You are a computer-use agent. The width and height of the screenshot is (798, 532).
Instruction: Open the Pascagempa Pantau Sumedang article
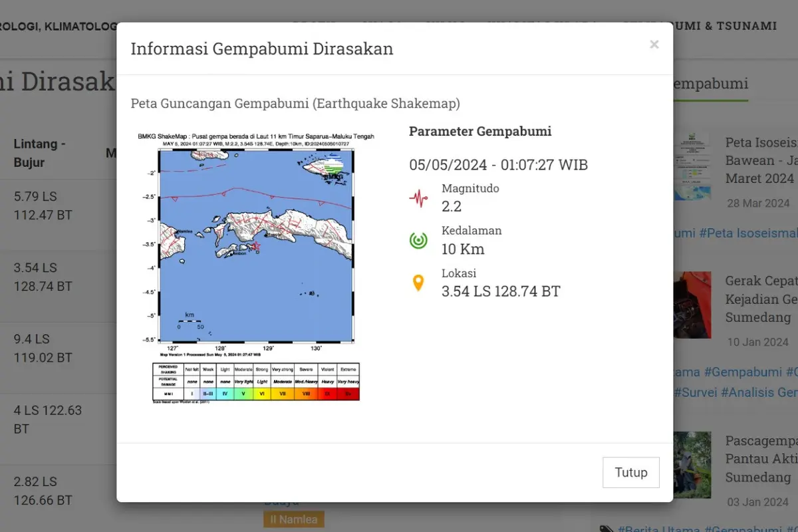761,459
